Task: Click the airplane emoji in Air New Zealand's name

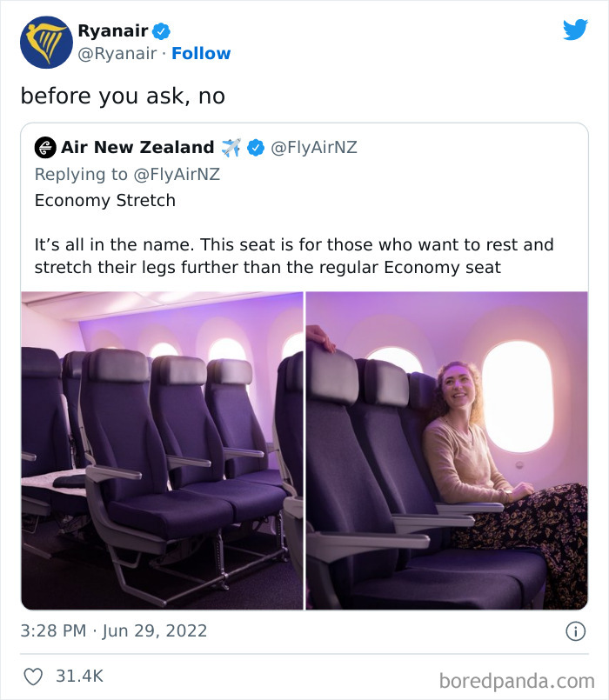Action: pos(231,146)
